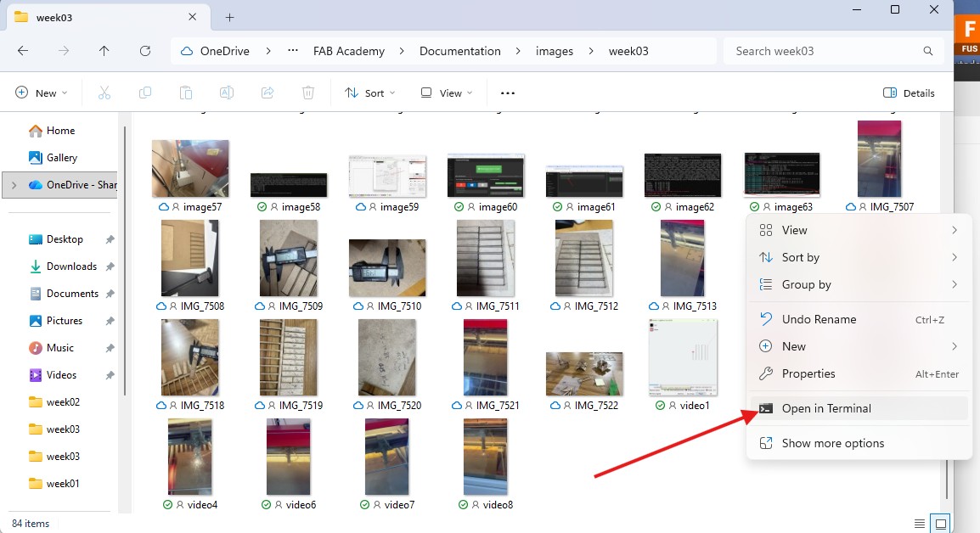Click the OneDrive cloud icon in address bar
The height and width of the screenshot is (533, 980).
tap(186, 51)
